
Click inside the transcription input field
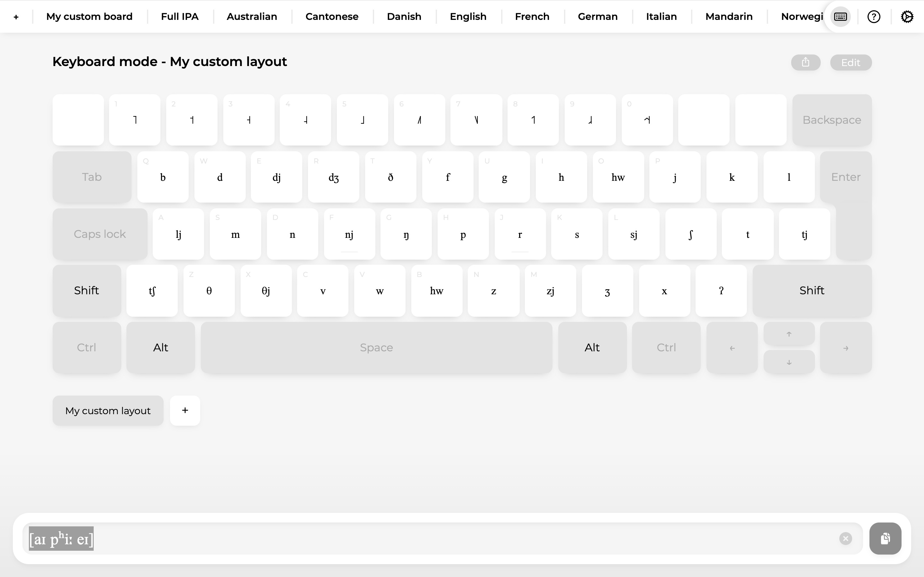[420, 538]
